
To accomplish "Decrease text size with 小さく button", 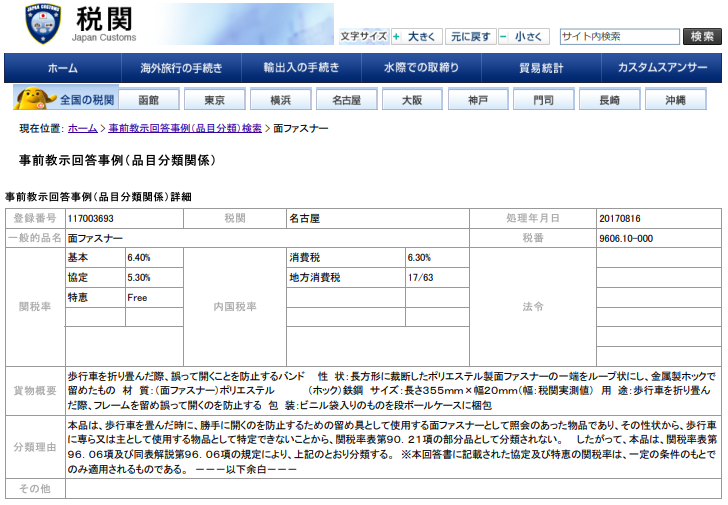I will (x=524, y=37).
